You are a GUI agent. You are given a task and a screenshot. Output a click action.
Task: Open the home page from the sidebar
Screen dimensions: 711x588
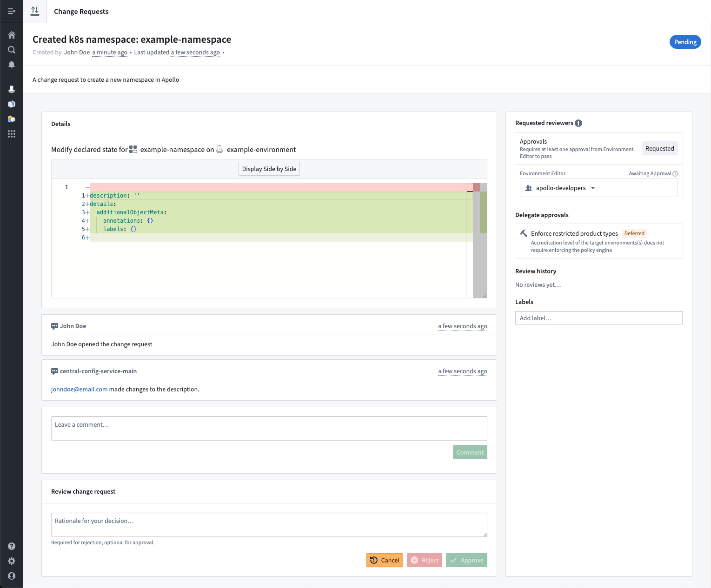point(12,34)
